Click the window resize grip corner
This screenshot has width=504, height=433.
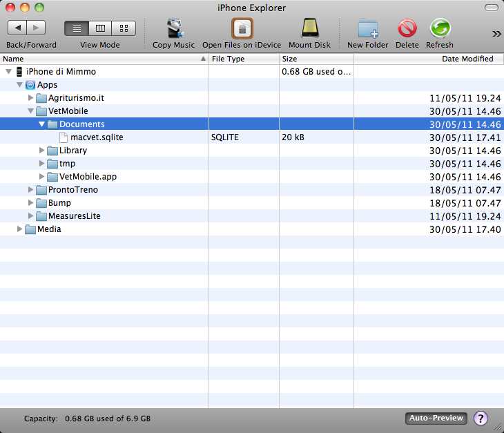pyautogui.click(x=499, y=428)
